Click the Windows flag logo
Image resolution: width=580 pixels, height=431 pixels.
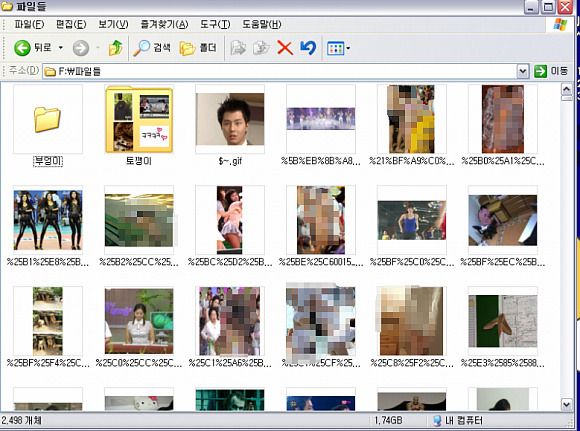[560, 24]
